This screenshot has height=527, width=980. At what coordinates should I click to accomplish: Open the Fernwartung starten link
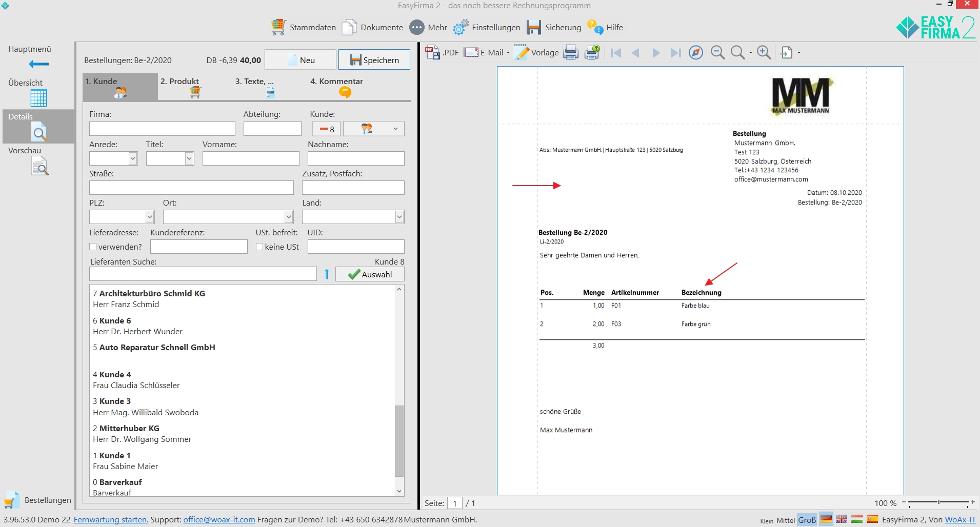111,519
